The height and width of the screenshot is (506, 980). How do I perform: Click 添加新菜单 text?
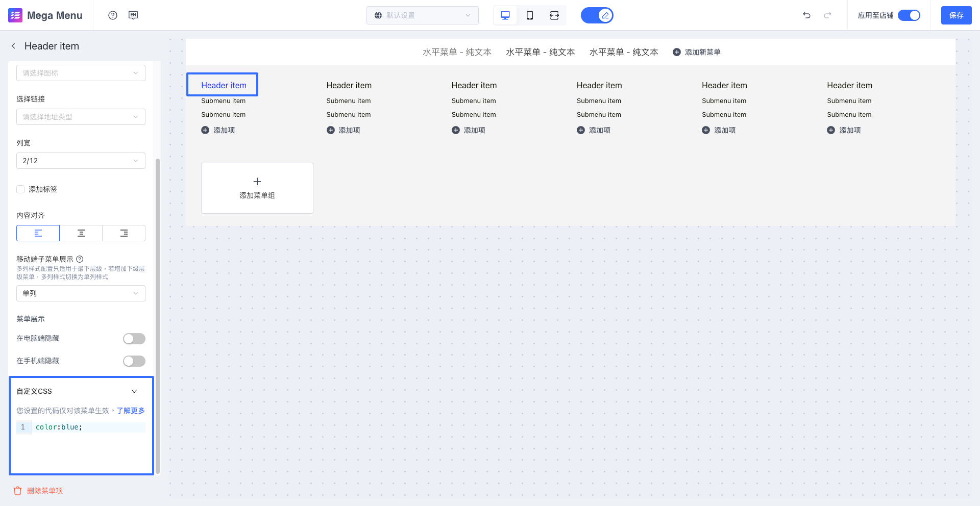[703, 52]
